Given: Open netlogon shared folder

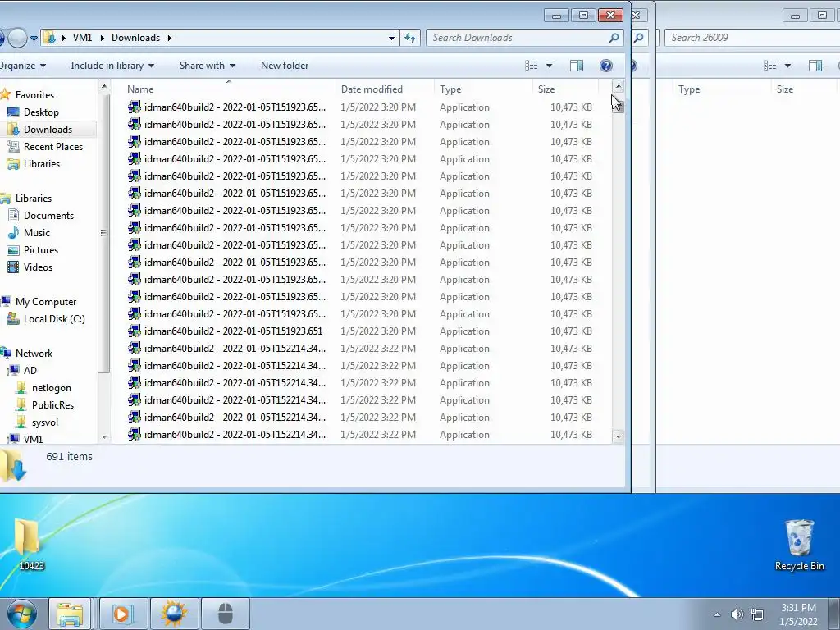Looking at the screenshot, I should [x=52, y=388].
